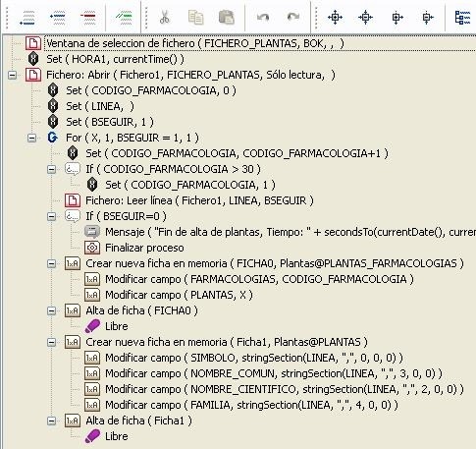Click the Finalizar proceso icon
This screenshot has height=449, width=476.
[92, 248]
